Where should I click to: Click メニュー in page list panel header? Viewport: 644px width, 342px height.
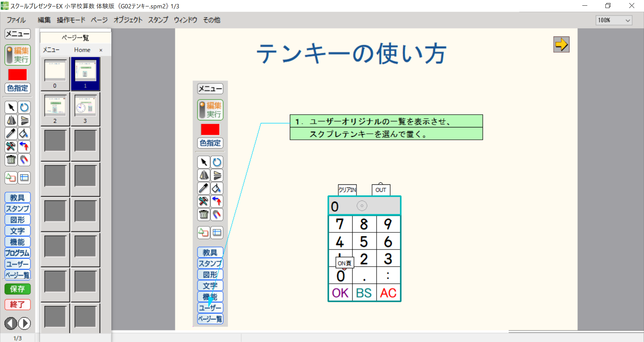[x=51, y=50]
